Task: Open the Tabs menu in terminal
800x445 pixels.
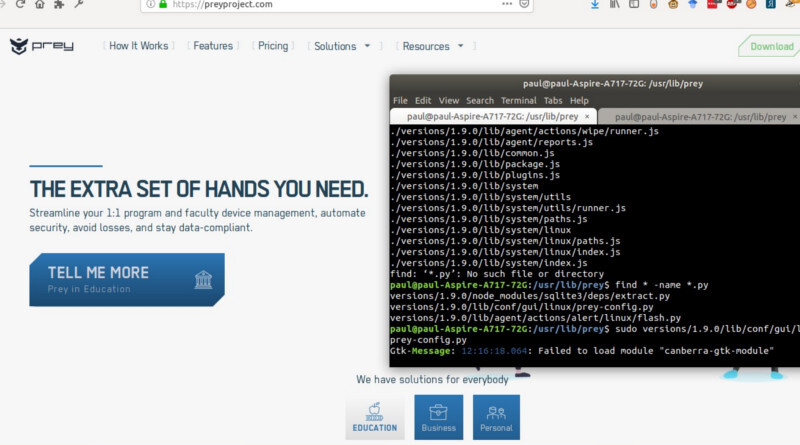Action: tap(552, 101)
